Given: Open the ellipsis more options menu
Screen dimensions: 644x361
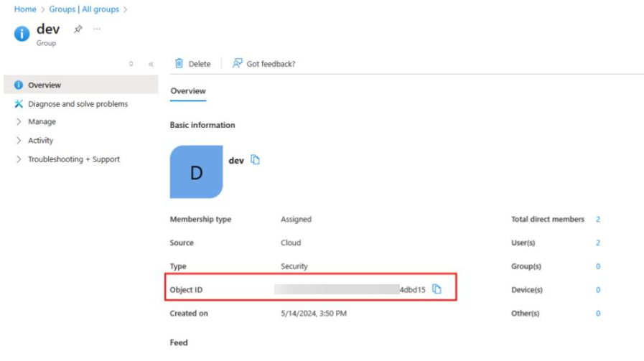Looking at the screenshot, I should pos(97,29).
